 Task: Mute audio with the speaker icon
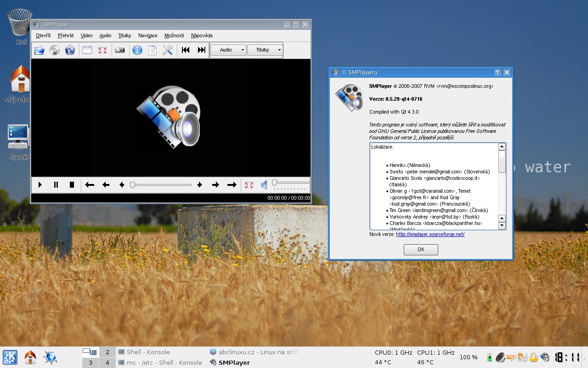pyautogui.click(x=265, y=185)
